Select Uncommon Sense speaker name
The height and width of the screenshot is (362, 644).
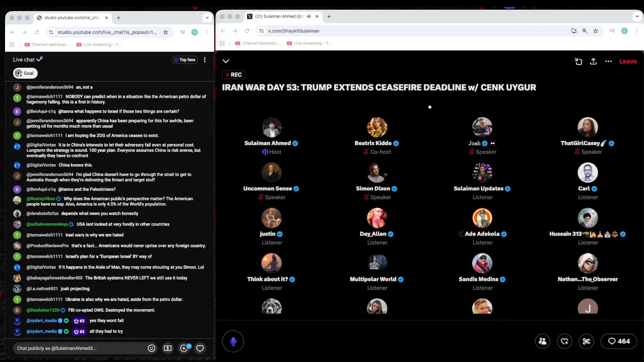point(268,189)
